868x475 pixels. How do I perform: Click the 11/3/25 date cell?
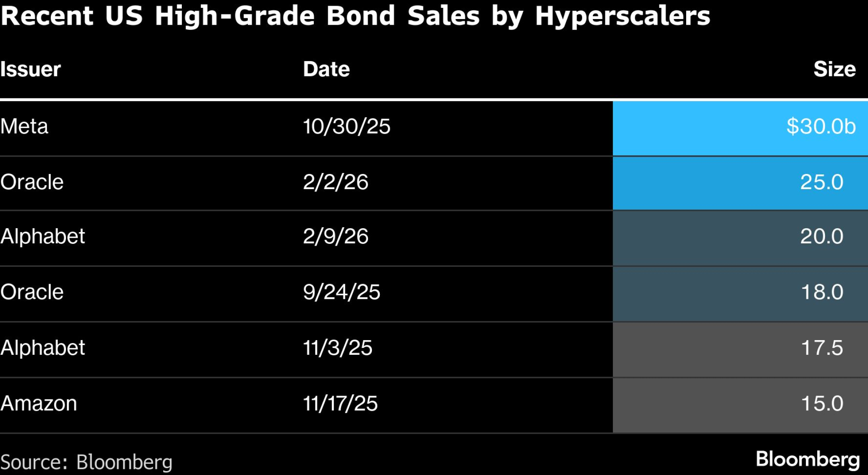click(x=338, y=348)
